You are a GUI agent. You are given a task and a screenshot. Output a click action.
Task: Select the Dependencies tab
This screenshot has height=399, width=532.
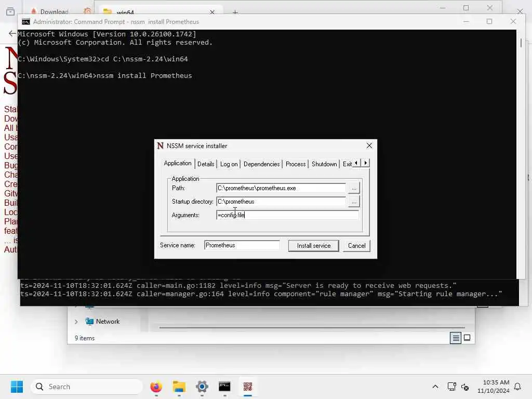(x=261, y=164)
